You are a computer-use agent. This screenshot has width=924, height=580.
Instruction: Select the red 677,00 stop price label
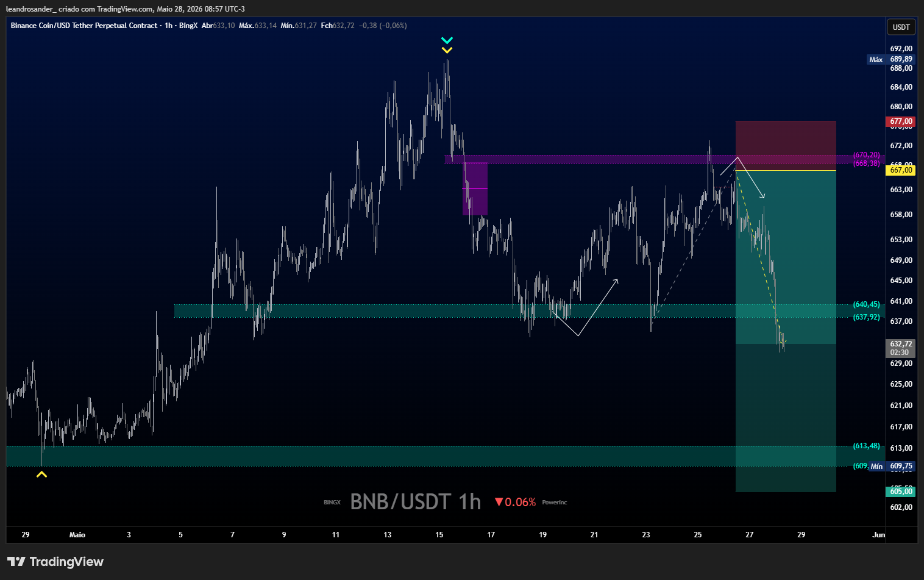coord(901,121)
